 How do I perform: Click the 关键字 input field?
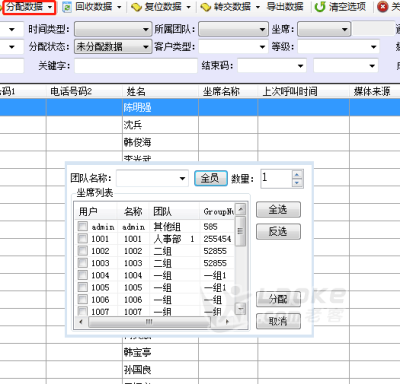point(136,66)
